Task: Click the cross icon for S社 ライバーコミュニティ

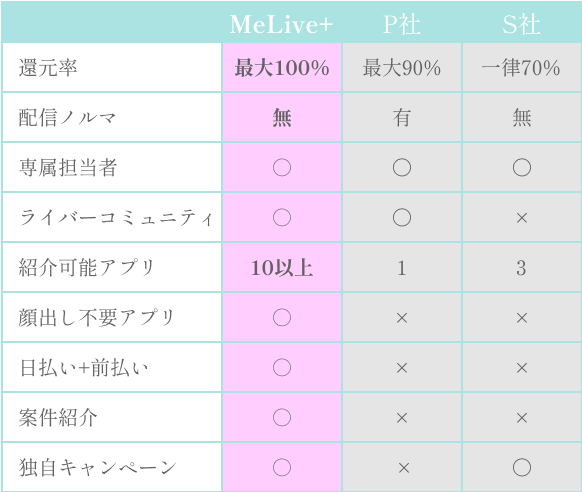Action: pyautogui.click(x=521, y=218)
